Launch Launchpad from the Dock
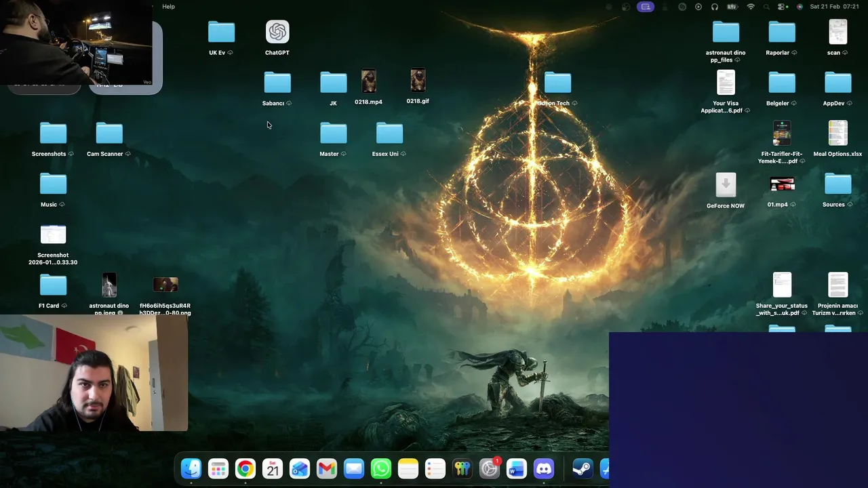Screen dimensions: 868x488 click(218, 468)
